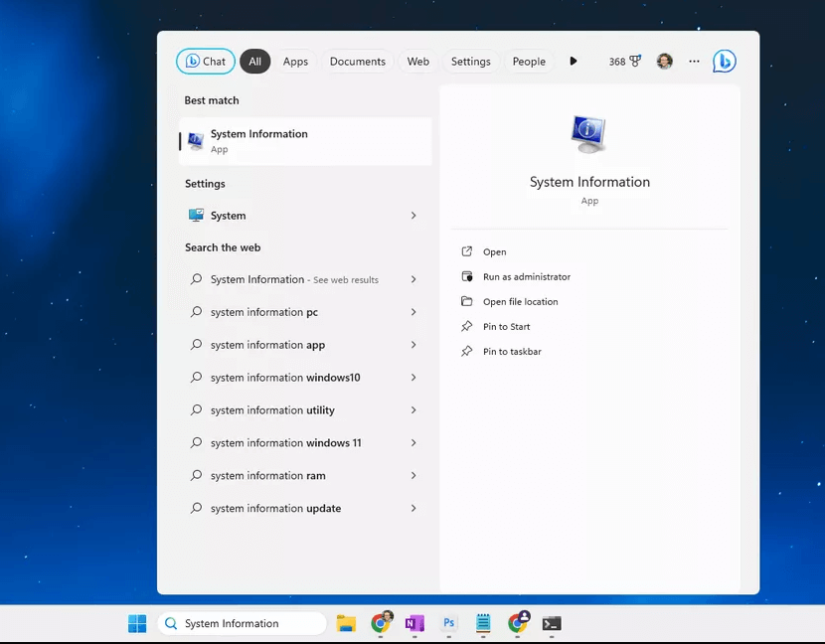Expand the 'system information pc' suggestion chevron

(413, 312)
